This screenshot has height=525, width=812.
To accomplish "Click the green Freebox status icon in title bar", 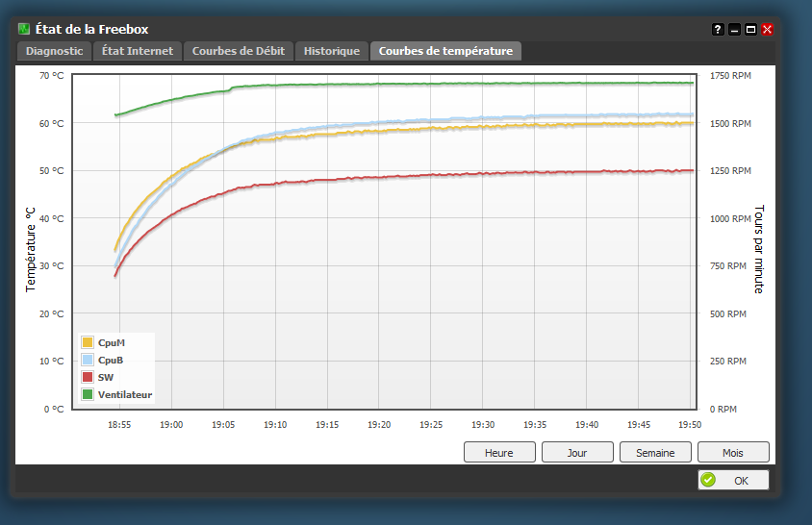I will [x=24, y=29].
